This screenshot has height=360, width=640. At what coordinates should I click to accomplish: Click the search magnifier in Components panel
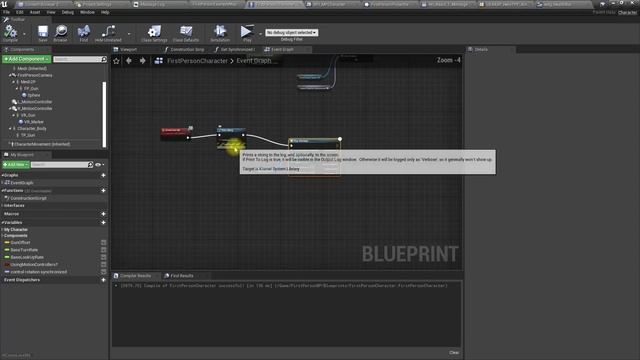(104, 59)
